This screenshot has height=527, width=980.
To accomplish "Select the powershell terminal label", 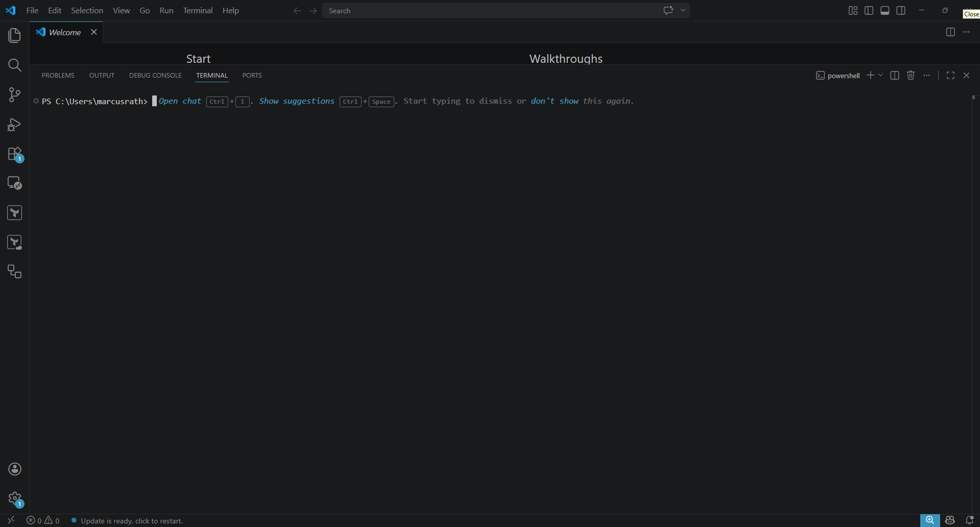I will 838,76.
